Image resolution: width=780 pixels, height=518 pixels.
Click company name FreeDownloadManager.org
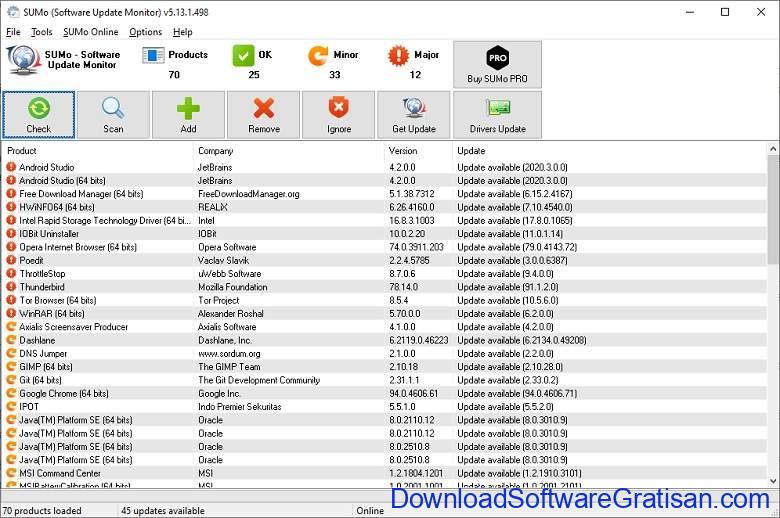coord(248,194)
